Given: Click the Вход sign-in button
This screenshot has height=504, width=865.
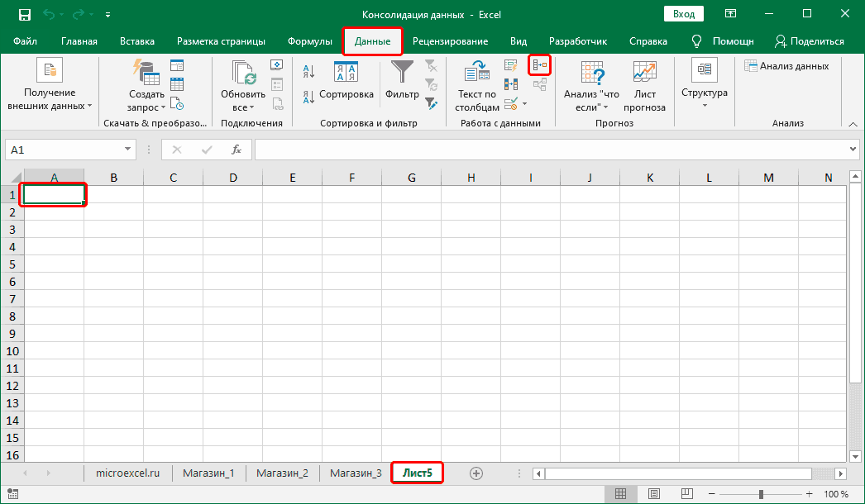Looking at the screenshot, I should [682, 13].
